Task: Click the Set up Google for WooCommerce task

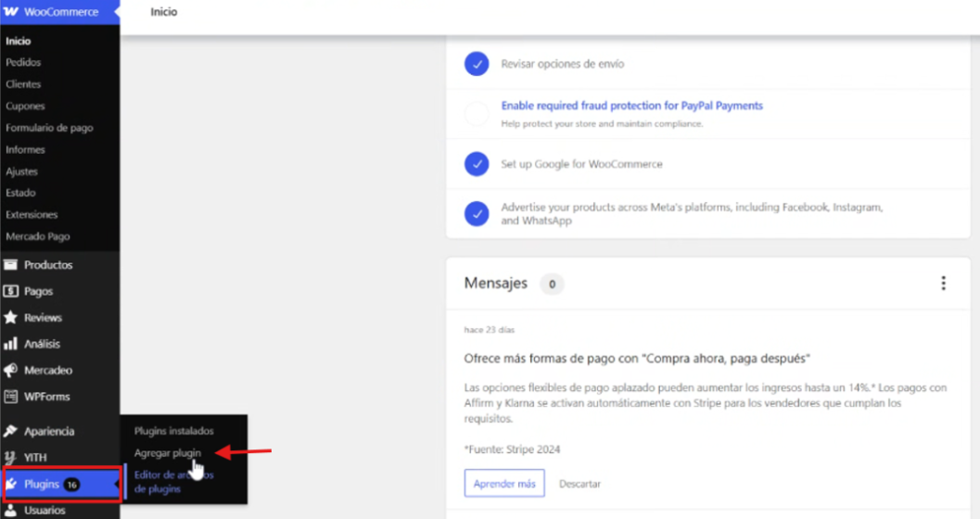Action: click(x=581, y=164)
